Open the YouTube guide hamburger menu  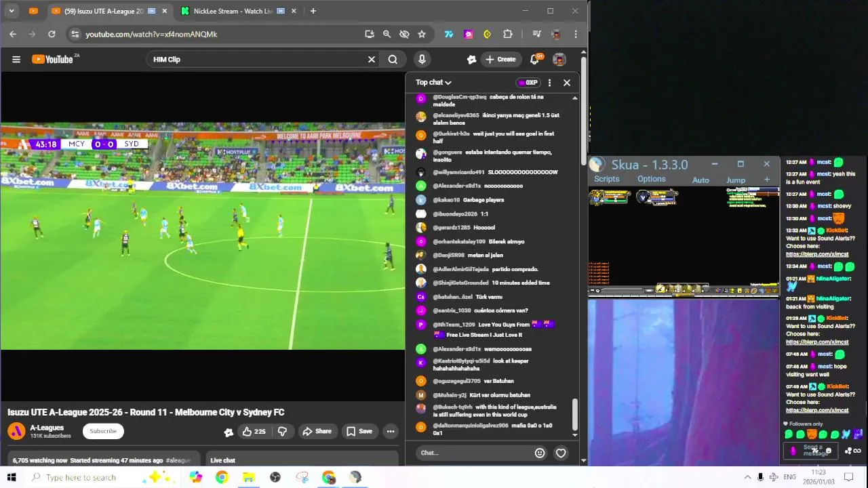pyautogui.click(x=16, y=60)
